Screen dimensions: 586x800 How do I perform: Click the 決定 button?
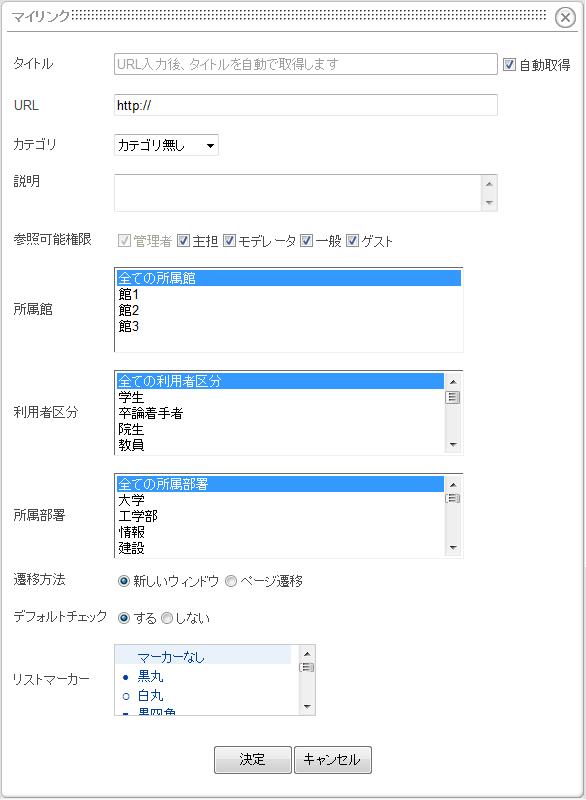tap(253, 760)
